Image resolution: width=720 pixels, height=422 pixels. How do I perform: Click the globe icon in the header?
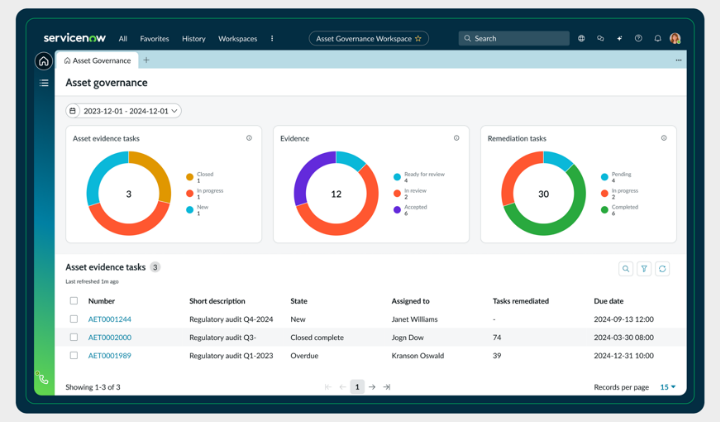581,38
